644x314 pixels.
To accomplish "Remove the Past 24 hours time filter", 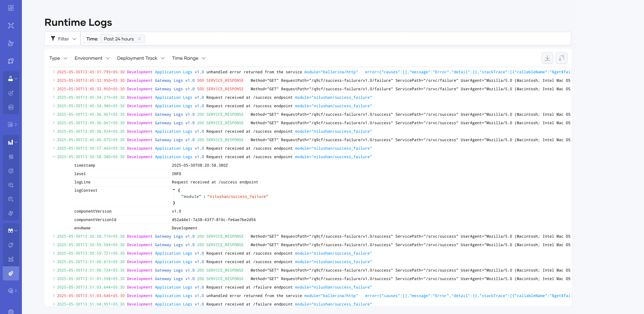I will [x=139, y=39].
